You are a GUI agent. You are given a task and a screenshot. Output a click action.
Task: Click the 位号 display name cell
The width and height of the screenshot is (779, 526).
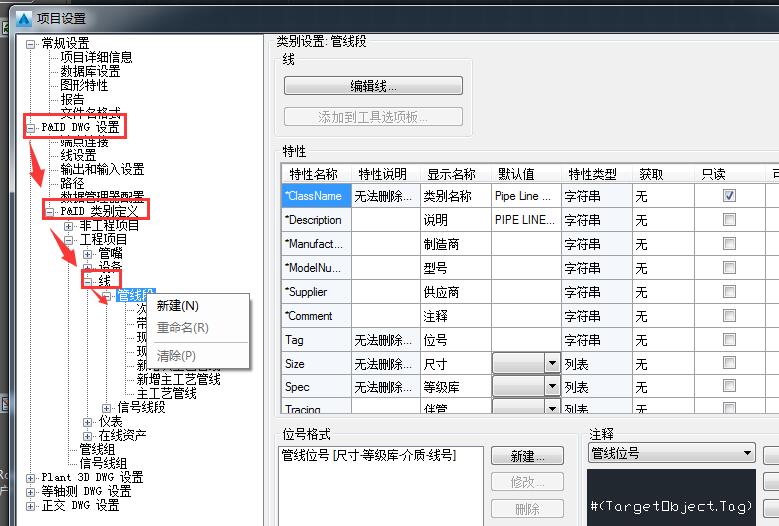(456, 340)
